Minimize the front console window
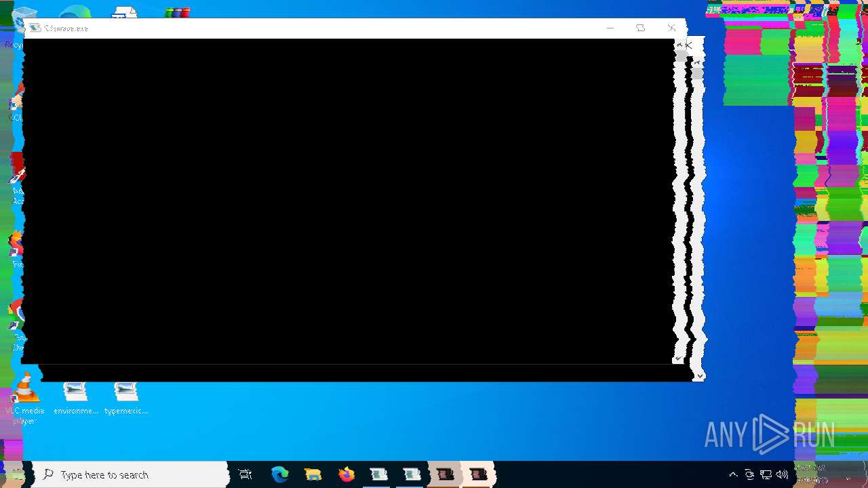The image size is (868, 488). click(610, 28)
